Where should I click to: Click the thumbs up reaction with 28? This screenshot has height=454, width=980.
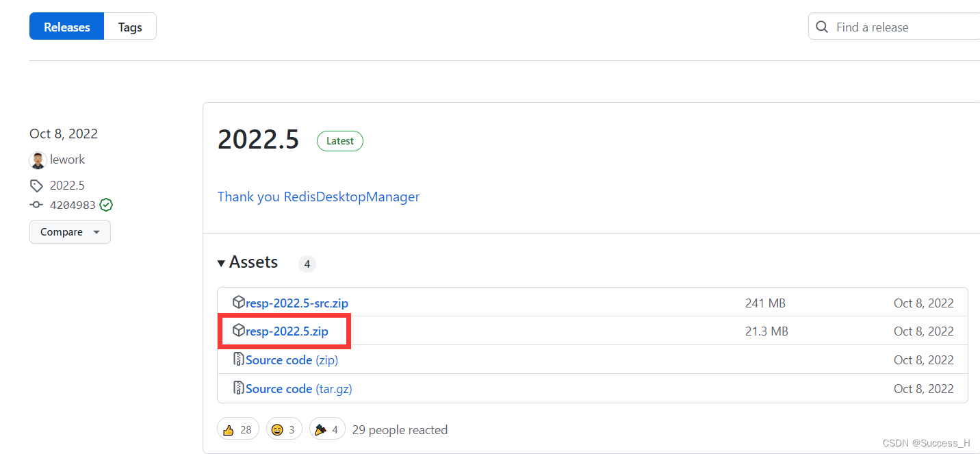(x=238, y=429)
